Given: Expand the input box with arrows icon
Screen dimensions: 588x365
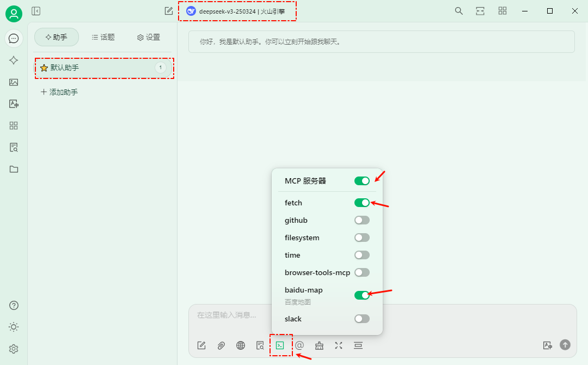Looking at the screenshot, I should click(x=339, y=345).
